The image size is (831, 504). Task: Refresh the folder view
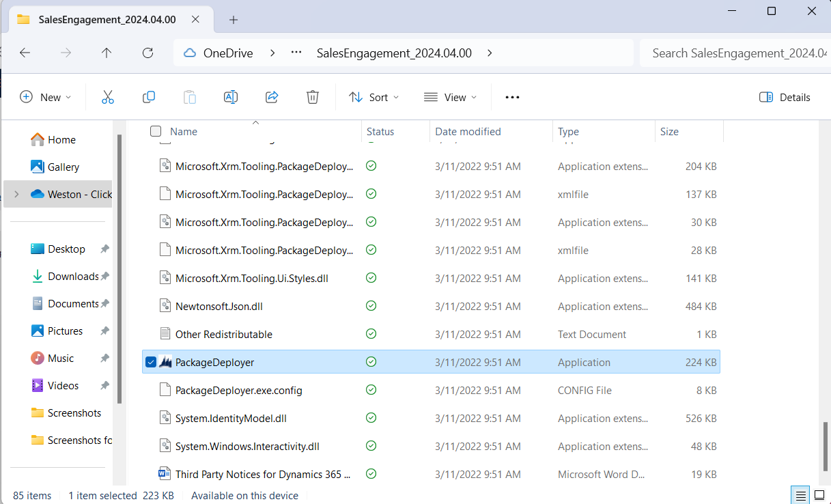pyautogui.click(x=147, y=53)
